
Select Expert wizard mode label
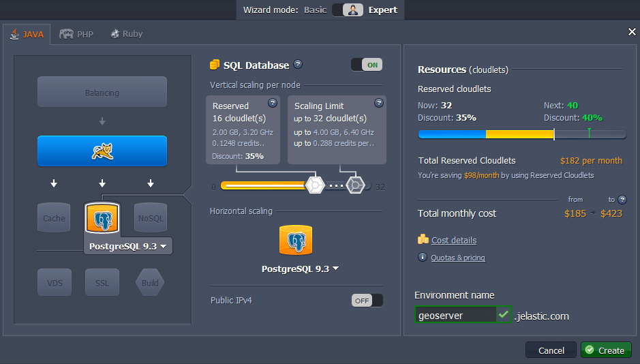coord(383,10)
